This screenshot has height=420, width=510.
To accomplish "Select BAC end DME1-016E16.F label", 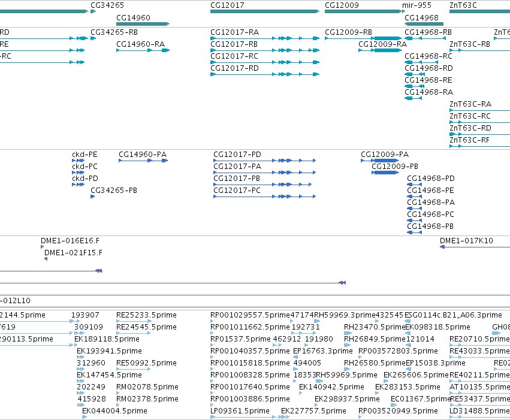I will [x=70, y=241].
